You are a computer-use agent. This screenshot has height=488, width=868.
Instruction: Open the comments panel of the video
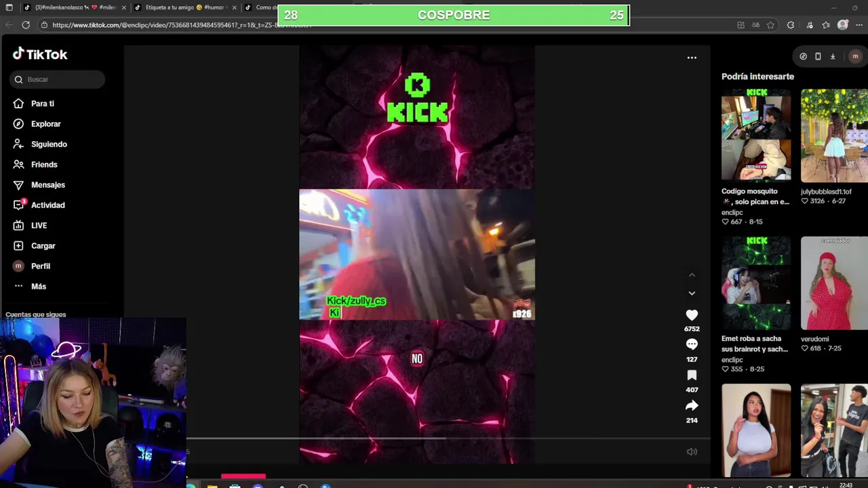point(692,344)
